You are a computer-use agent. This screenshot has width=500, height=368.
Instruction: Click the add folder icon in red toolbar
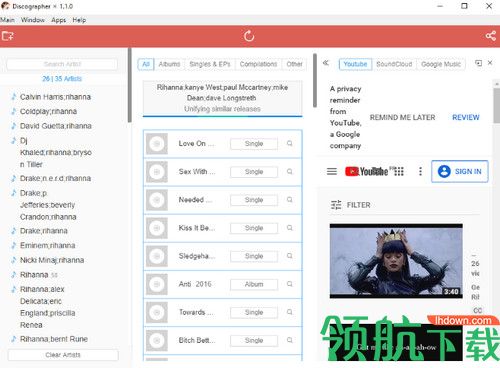click(7, 35)
